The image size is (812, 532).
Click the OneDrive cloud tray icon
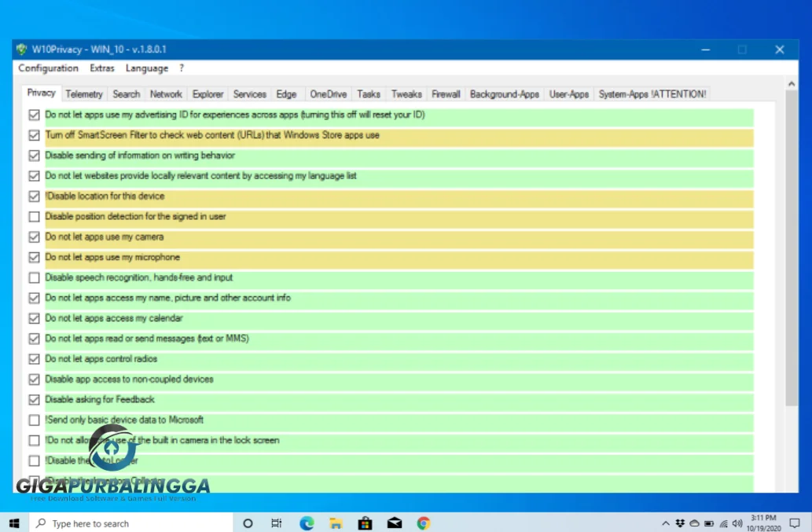coord(694,523)
